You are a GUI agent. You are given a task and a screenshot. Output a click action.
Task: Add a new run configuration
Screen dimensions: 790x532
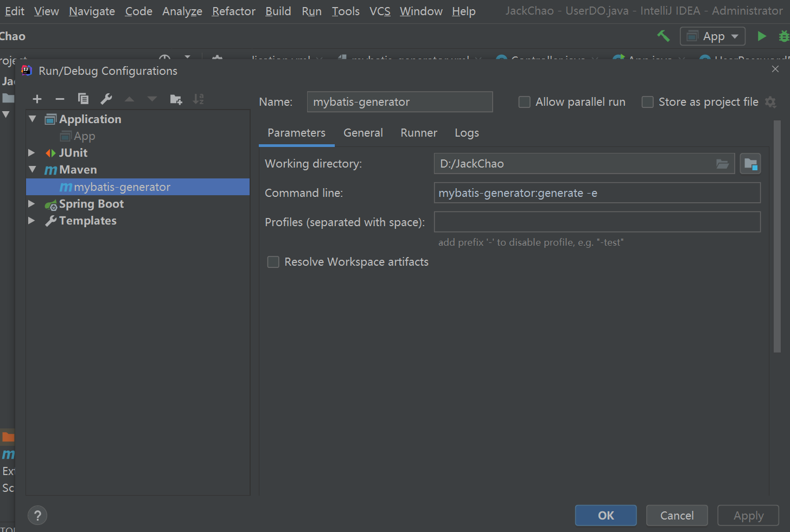37,99
